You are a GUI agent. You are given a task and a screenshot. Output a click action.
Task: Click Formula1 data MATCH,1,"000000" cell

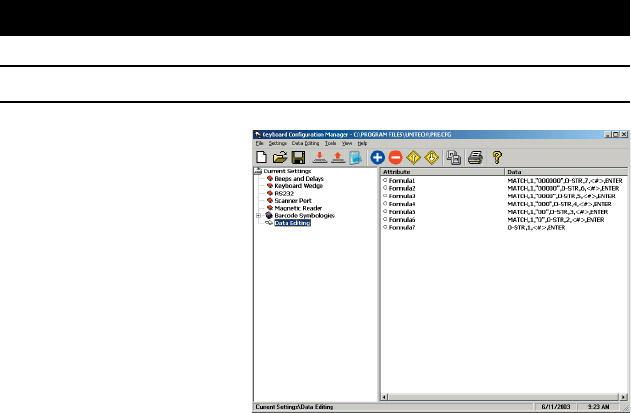click(x=565, y=181)
